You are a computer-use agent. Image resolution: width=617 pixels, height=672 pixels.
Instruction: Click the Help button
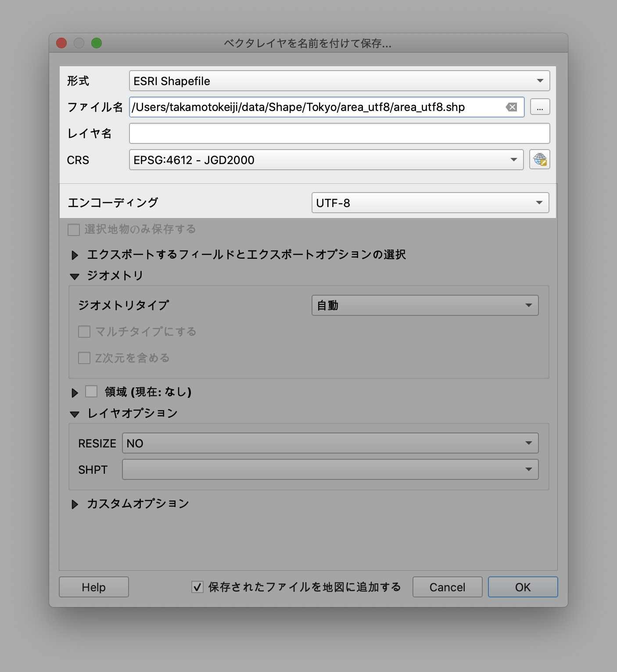tap(94, 587)
